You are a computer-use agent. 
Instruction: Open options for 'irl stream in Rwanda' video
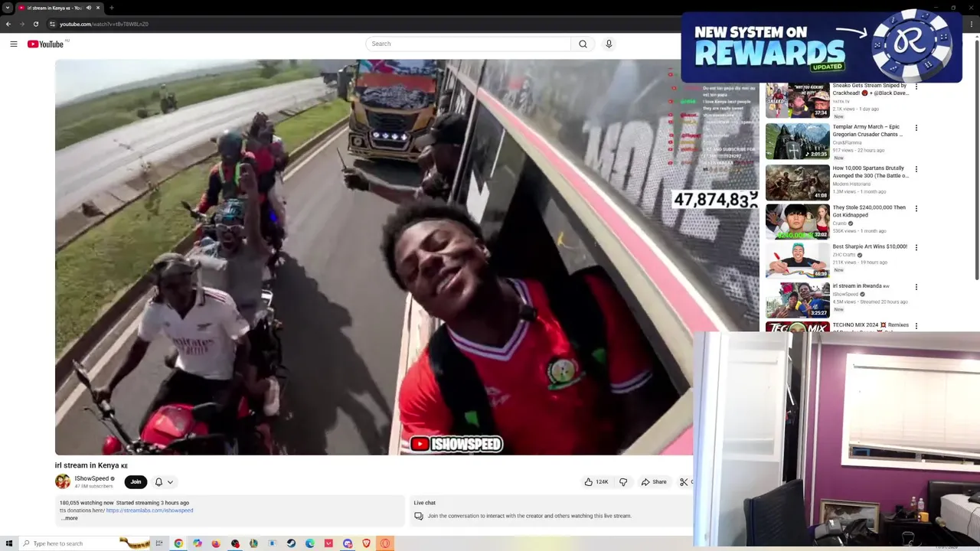(x=916, y=287)
